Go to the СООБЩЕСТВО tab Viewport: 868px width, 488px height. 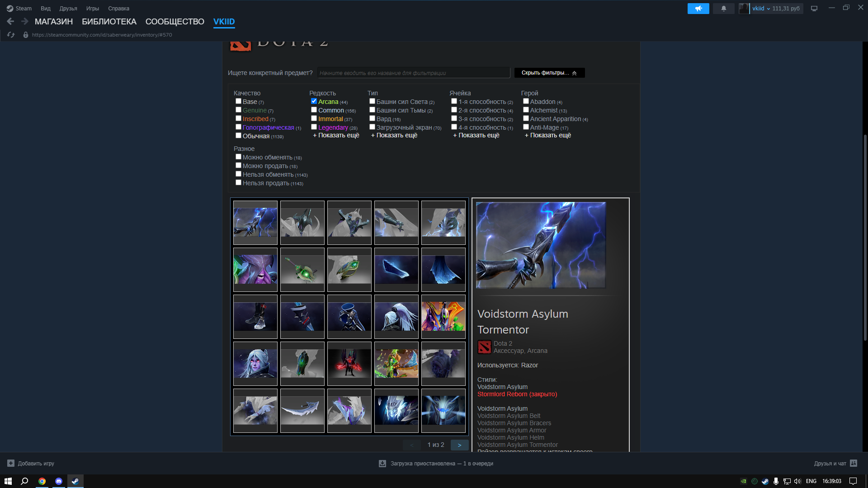coord(175,22)
